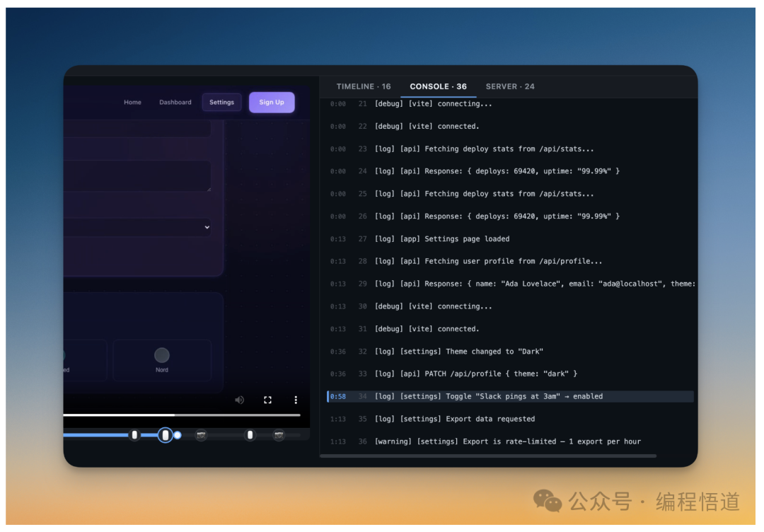Use the console horizontal scrollbar

(x=487, y=456)
